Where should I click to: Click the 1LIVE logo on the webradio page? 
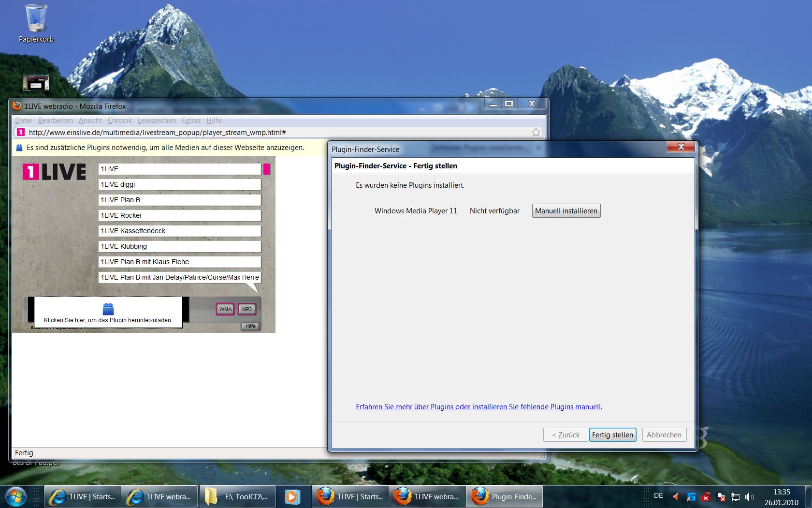54,172
